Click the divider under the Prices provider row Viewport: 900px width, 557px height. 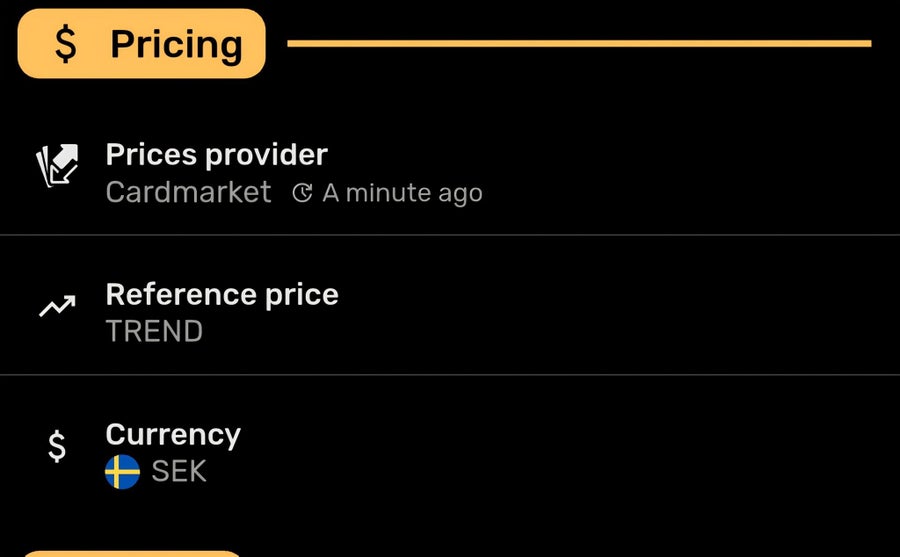click(450, 235)
